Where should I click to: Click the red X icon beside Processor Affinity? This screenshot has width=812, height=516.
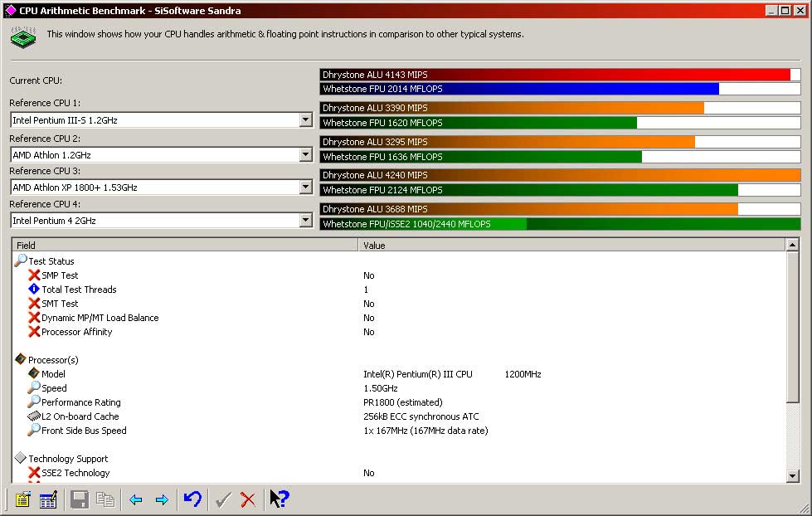pyautogui.click(x=34, y=332)
